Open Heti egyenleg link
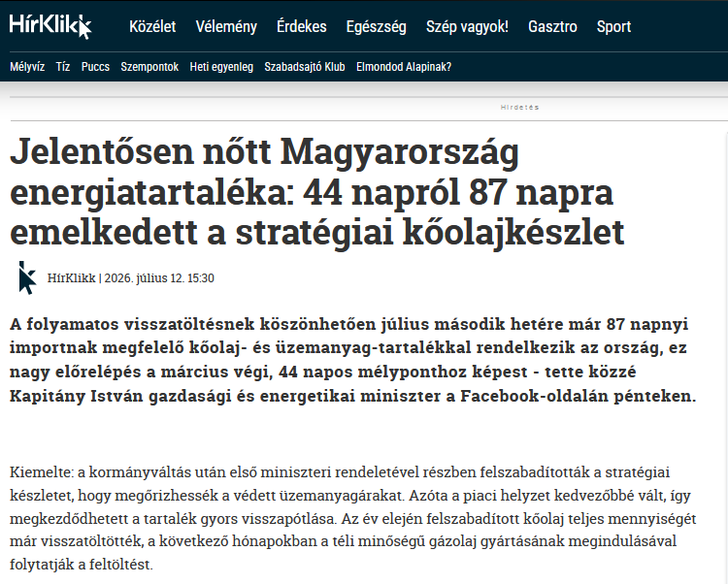 coord(221,67)
